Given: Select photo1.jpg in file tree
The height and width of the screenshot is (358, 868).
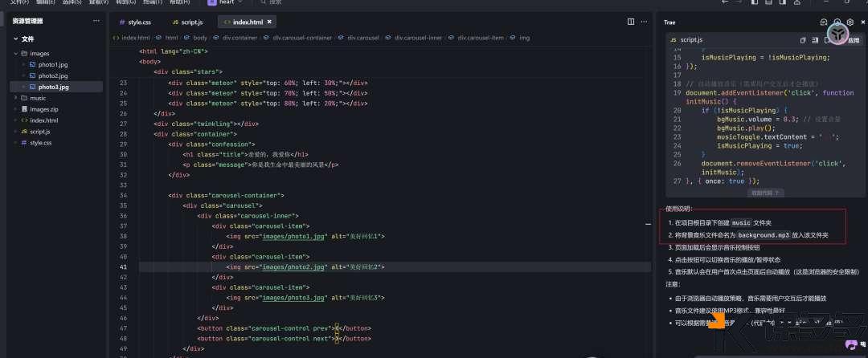Looking at the screenshot, I should (53, 64).
